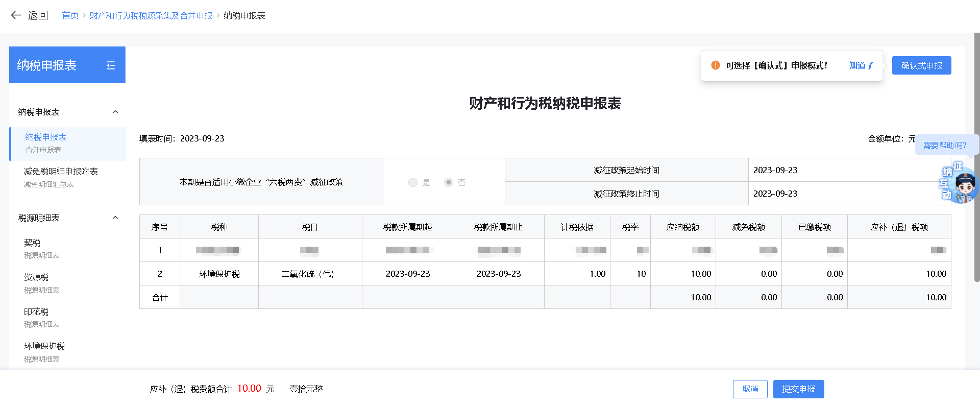Open 资源税 tax source detail table

[36, 277]
